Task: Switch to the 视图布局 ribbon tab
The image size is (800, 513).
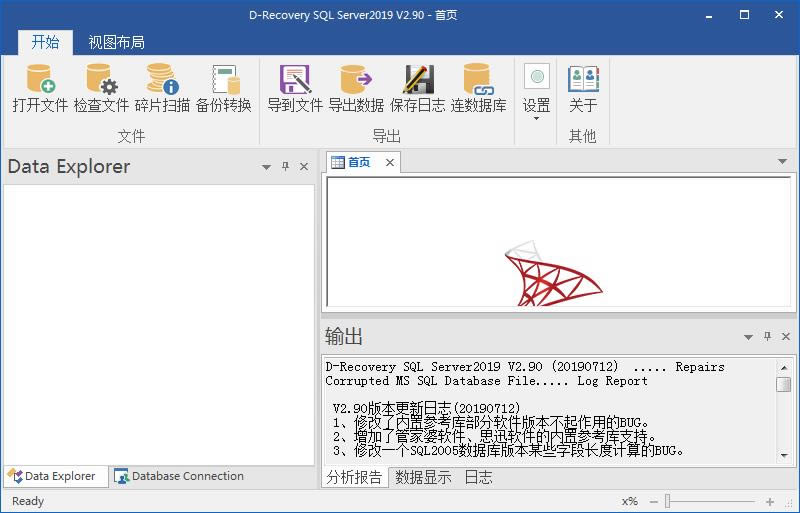Action: [116, 42]
